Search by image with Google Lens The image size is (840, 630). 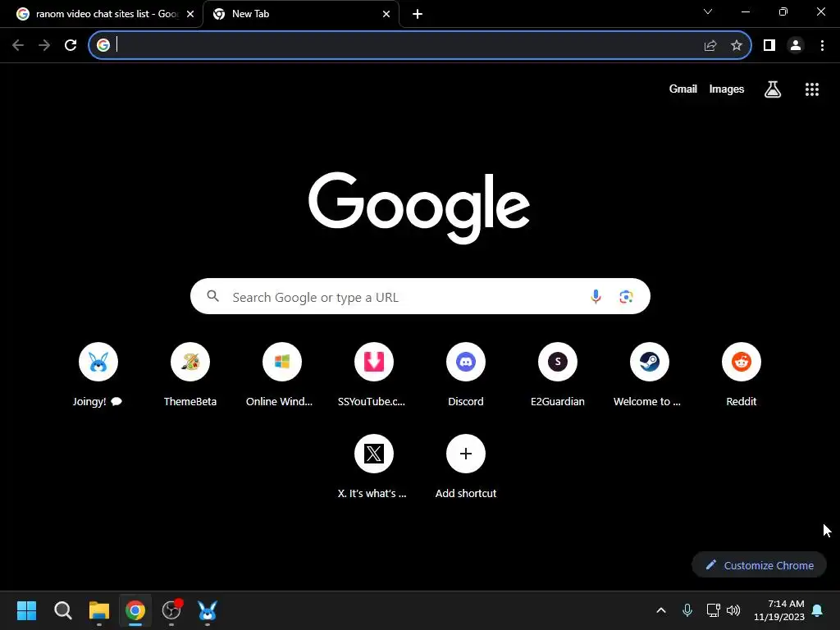tap(626, 296)
